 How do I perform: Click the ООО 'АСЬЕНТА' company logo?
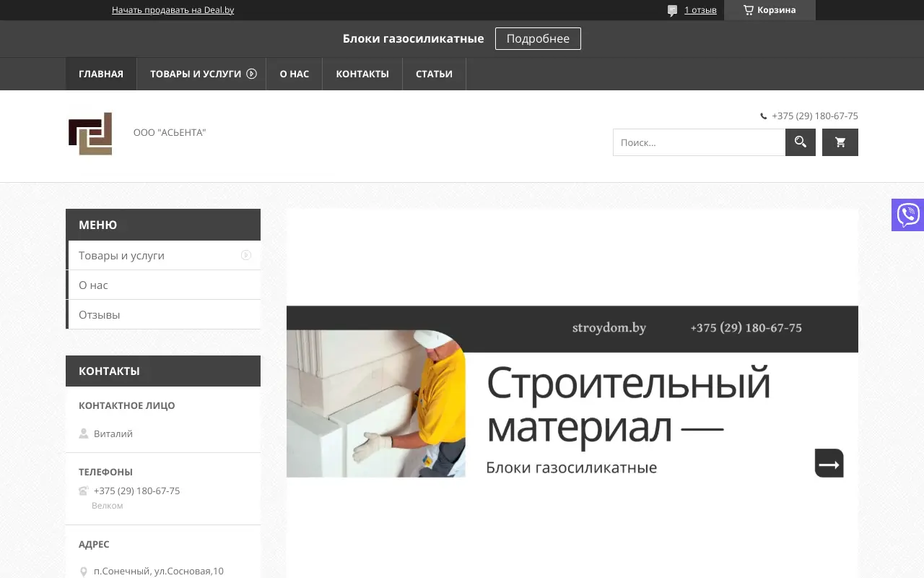90,134
